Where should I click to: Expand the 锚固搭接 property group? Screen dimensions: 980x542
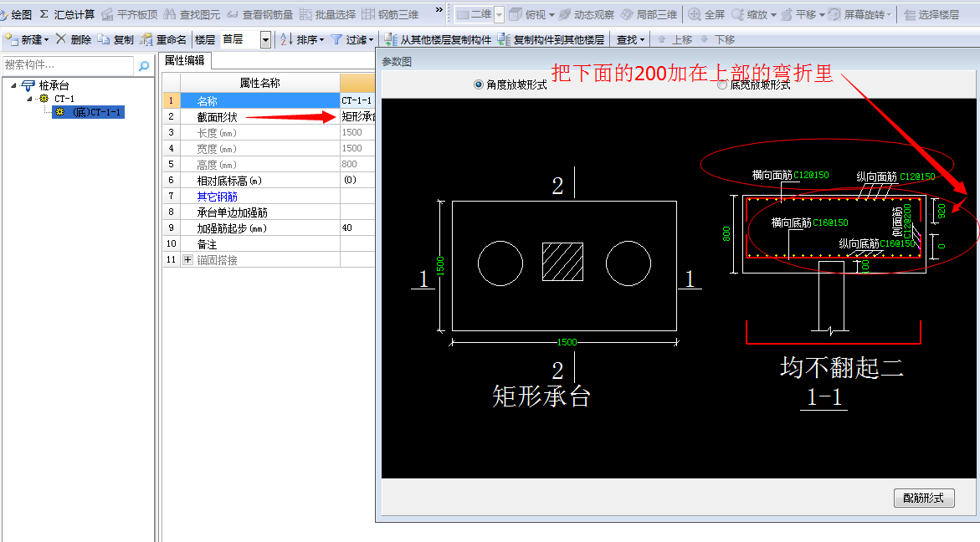[x=187, y=260]
